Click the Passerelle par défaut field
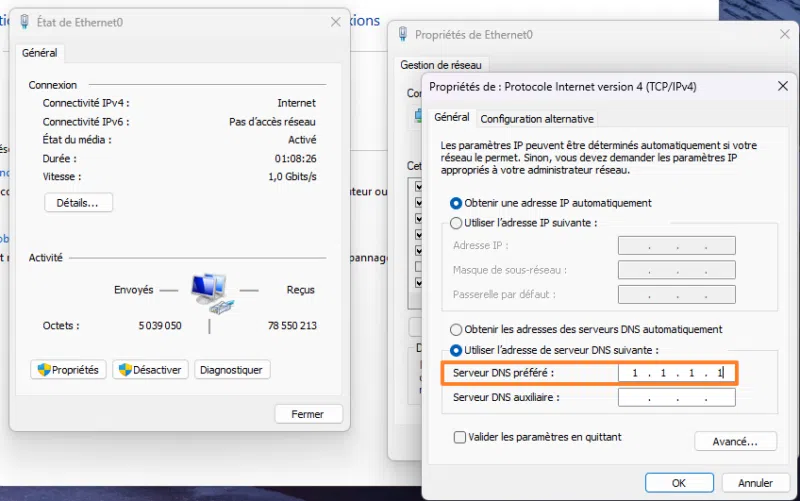Image resolution: width=800 pixels, height=501 pixels. (677, 294)
